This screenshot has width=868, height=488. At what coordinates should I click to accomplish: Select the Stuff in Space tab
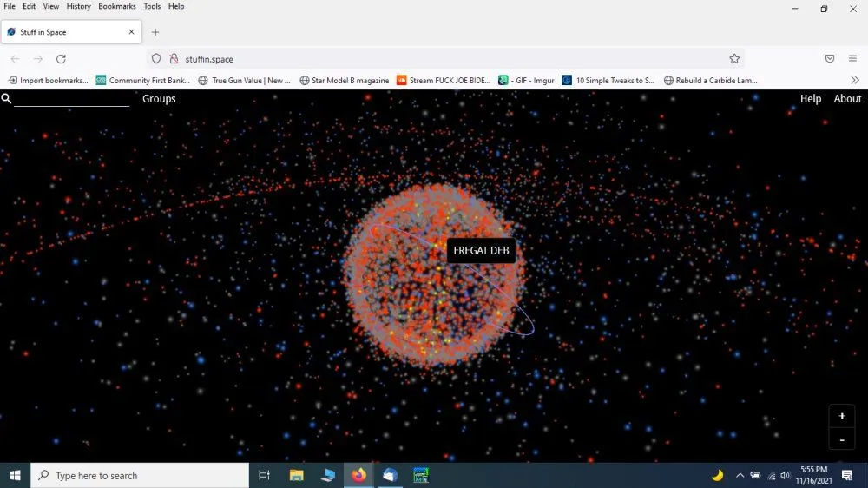(71, 32)
